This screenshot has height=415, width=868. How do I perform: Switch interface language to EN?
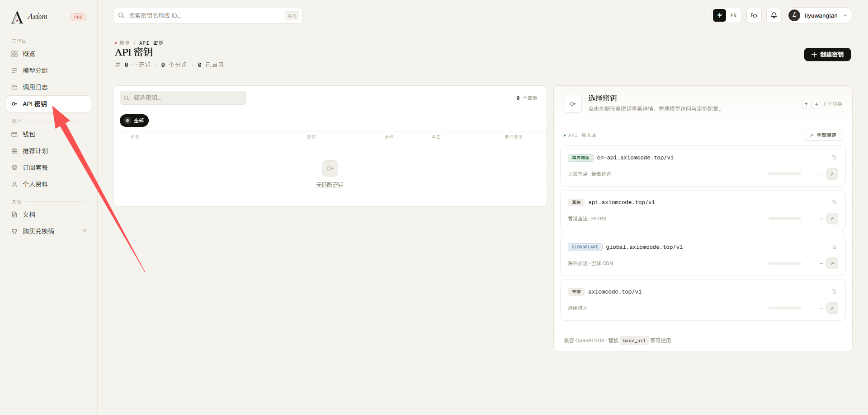coord(733,15)
